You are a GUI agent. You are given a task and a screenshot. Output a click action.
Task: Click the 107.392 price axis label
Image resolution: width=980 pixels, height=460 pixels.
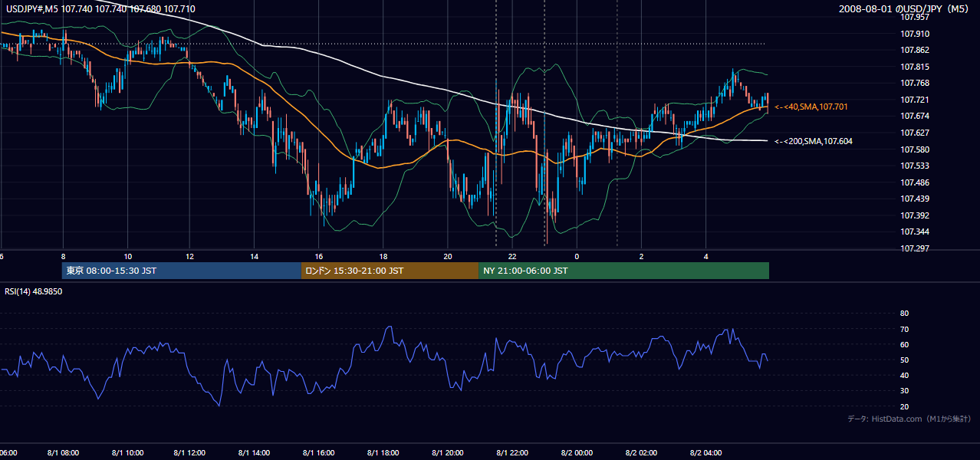point(915,215)
